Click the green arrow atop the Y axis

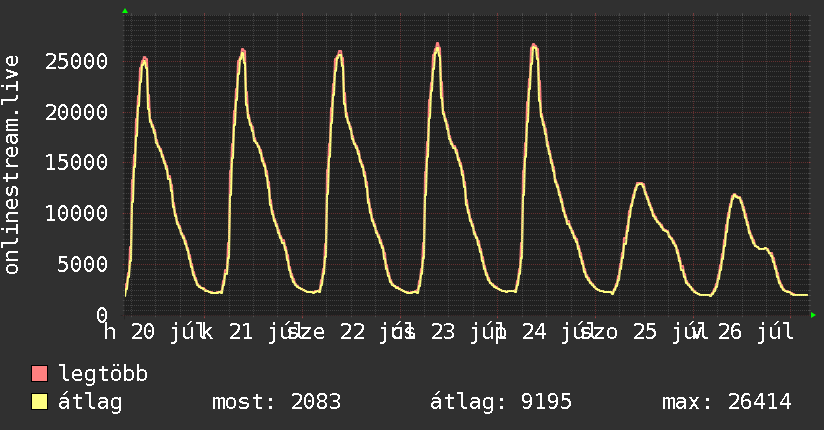(125, 11)
